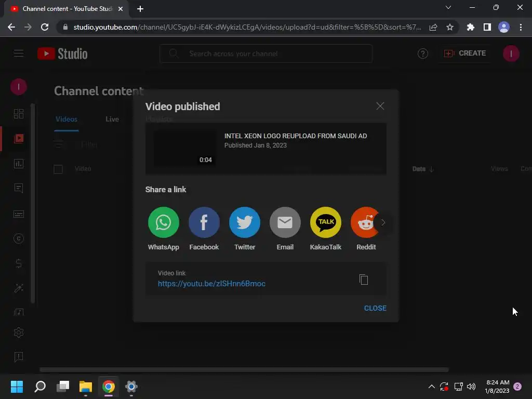Toggle the select-all videos checkbox
This screenshot has width=532, height=399.
(58, 169)
